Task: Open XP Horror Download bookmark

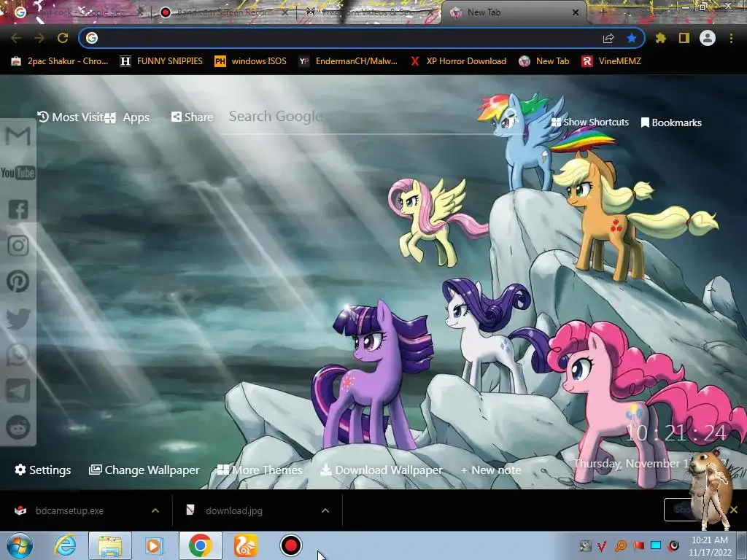Action: coord(458,61)
